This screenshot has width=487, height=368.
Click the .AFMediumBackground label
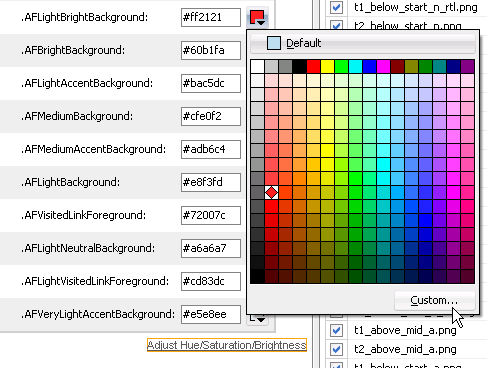(x=77, y=116)
